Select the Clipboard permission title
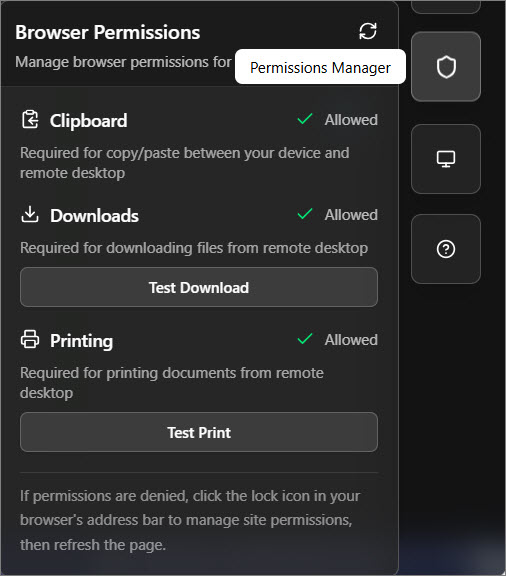 [89, 121]
